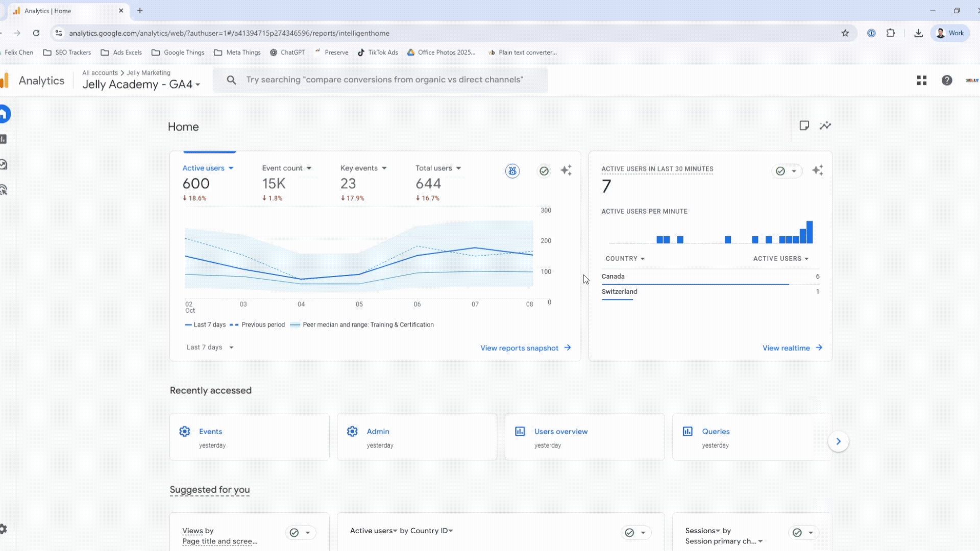
Task: Toggle the data quality checkmark on the overview card
Action: pyautogui.click(x=544, y=171)
